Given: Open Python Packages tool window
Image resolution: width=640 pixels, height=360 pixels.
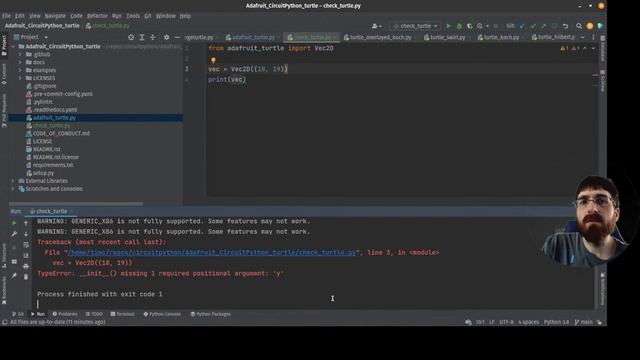Looking at the screenshot, I should tap(211, 314).
